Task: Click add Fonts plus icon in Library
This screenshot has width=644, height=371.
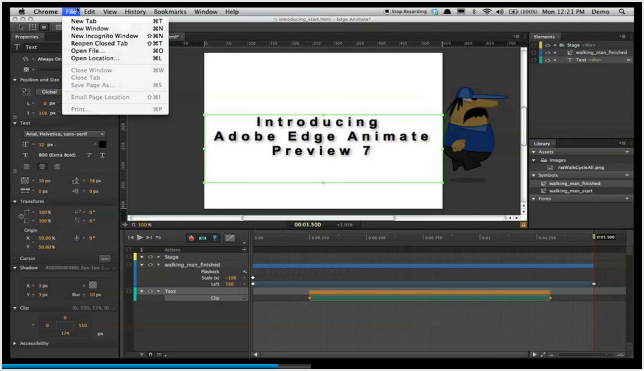Action: click(627, 198)
